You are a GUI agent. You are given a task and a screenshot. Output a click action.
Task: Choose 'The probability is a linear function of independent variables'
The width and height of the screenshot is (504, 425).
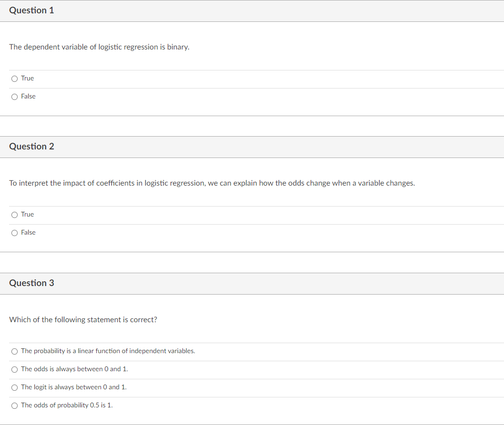pyautogui.click(x=14, y=351)
